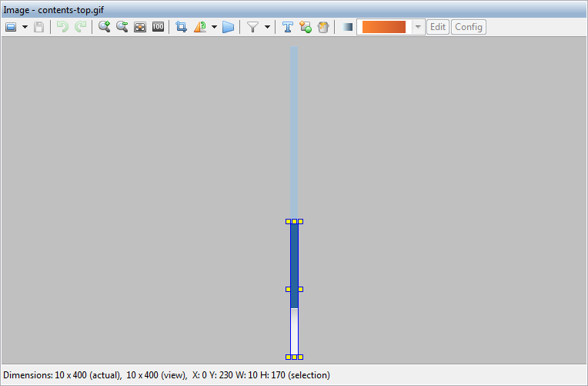Image resolution: width=588 pixels, height=386 pixels.
Task: Click the bottom-right selection handle
Action: coord(300,357)
